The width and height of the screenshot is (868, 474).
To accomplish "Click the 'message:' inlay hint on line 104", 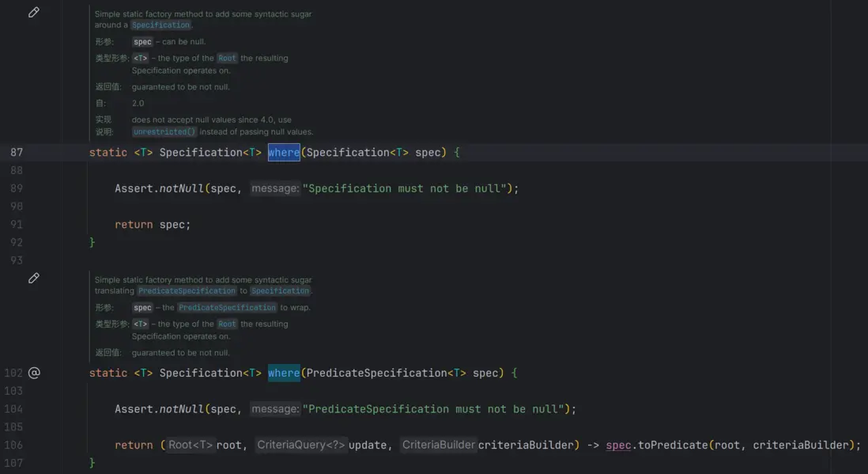I will tap(274, 409).
